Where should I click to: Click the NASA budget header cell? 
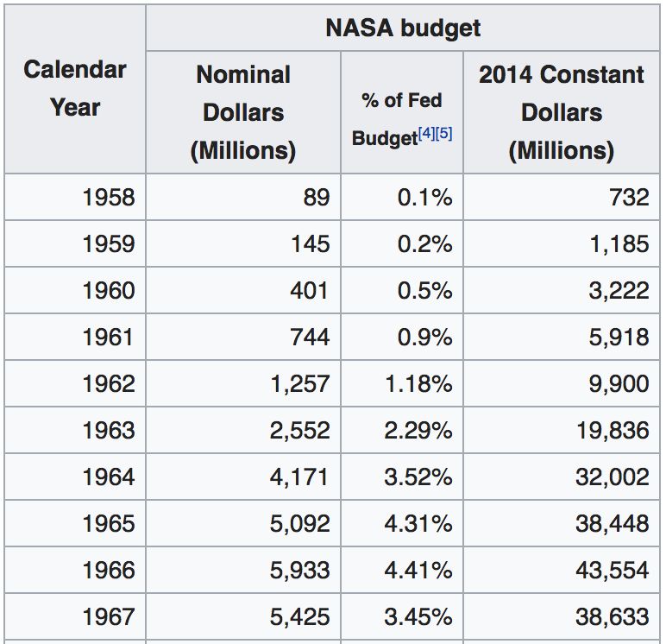point(402,28)
